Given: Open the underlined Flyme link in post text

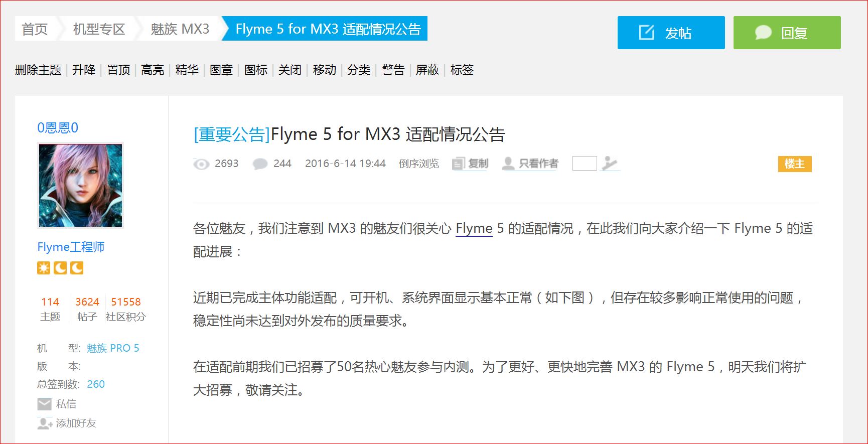Looking at the screenshot, I should click(x=474, y=229).
